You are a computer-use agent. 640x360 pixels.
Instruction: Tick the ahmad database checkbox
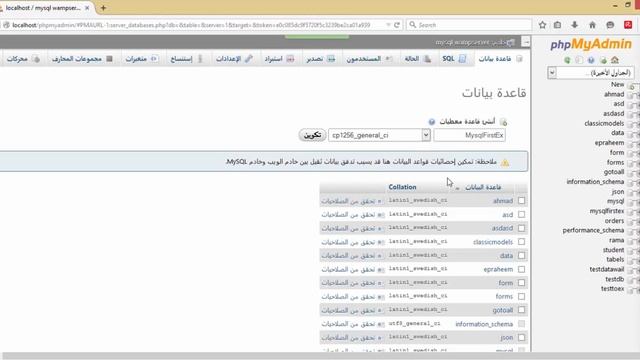pyautogui.click(x=521, y=200)
